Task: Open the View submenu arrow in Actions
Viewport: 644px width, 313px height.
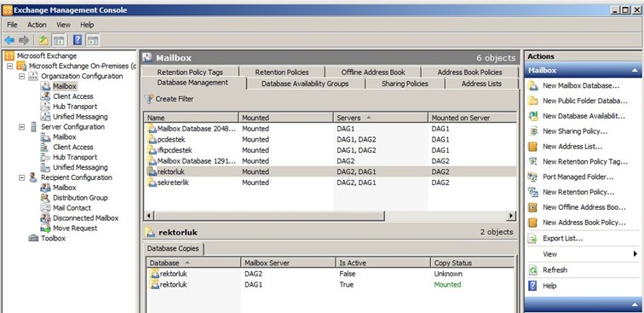Action: 635,254
